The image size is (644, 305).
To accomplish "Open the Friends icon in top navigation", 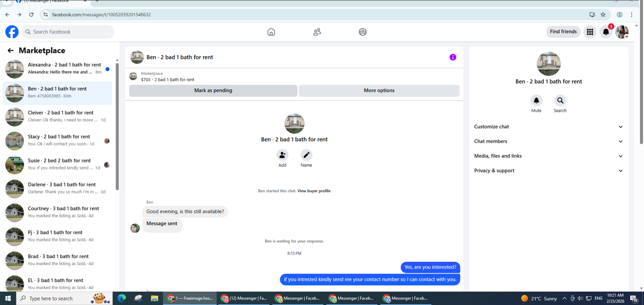I will [x=317, y=32].
